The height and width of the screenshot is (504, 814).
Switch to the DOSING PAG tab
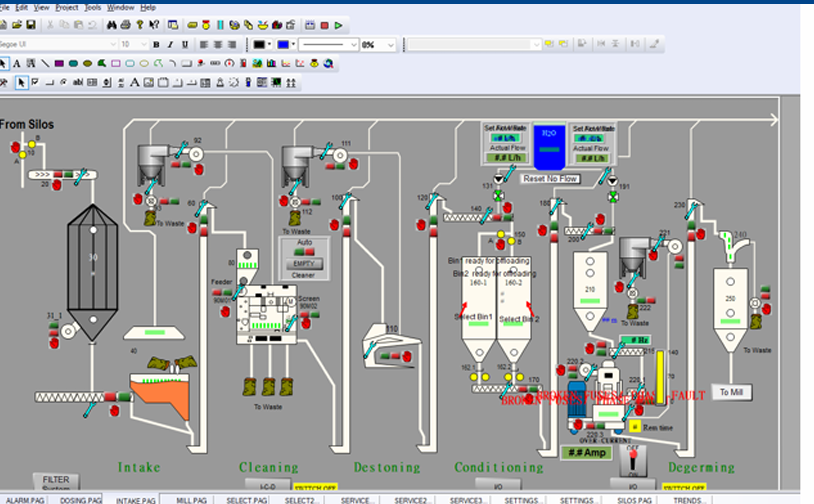(80, 500)
